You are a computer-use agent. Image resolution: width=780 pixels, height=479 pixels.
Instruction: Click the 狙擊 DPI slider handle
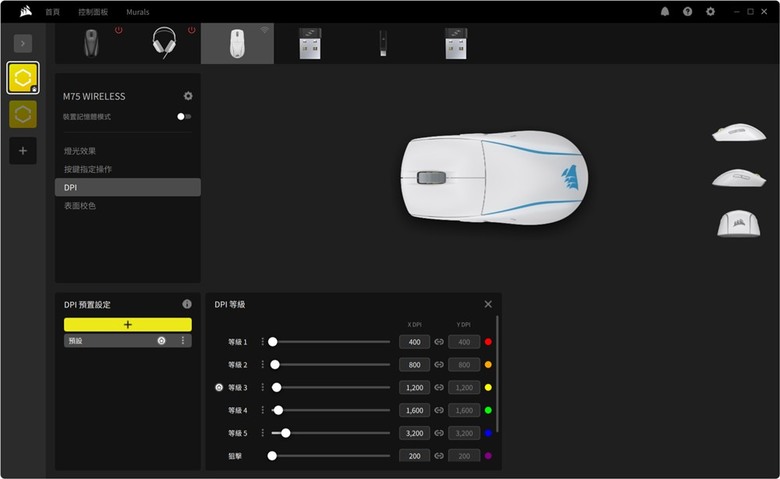click(272, 456)
